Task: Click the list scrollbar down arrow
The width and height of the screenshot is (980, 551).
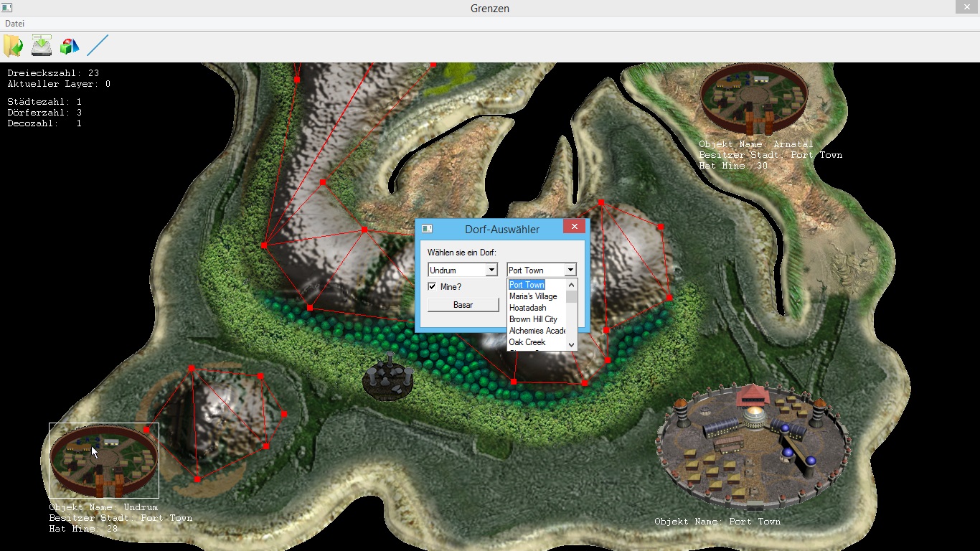Action: coord(572,344)
